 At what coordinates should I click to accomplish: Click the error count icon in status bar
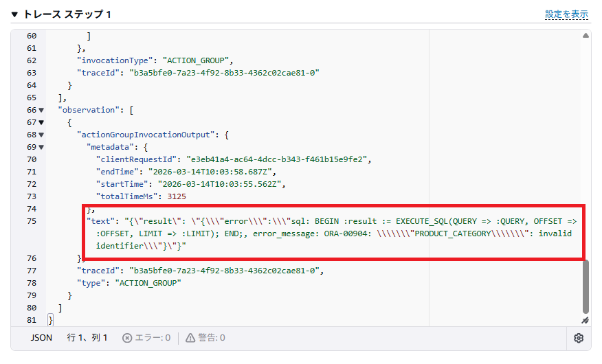pyautogui.click(x=127, y=338)
